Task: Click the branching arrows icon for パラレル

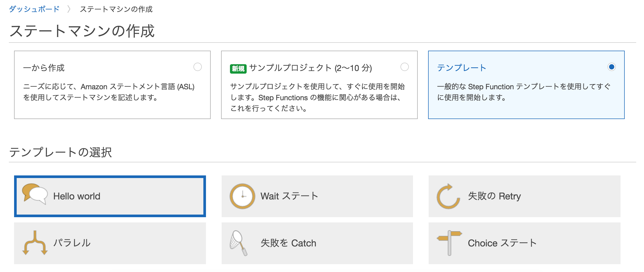Action: [35, 243]
